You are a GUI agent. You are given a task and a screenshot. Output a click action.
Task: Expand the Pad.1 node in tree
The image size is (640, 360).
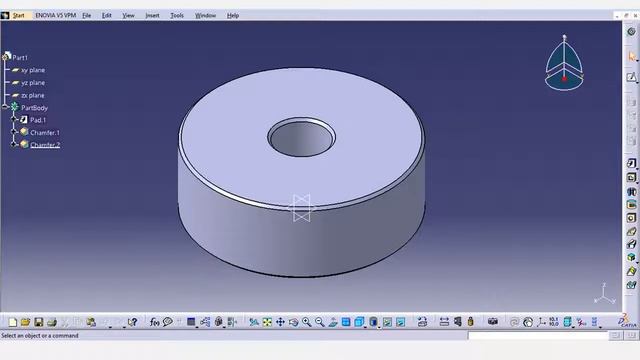(14, 119)
